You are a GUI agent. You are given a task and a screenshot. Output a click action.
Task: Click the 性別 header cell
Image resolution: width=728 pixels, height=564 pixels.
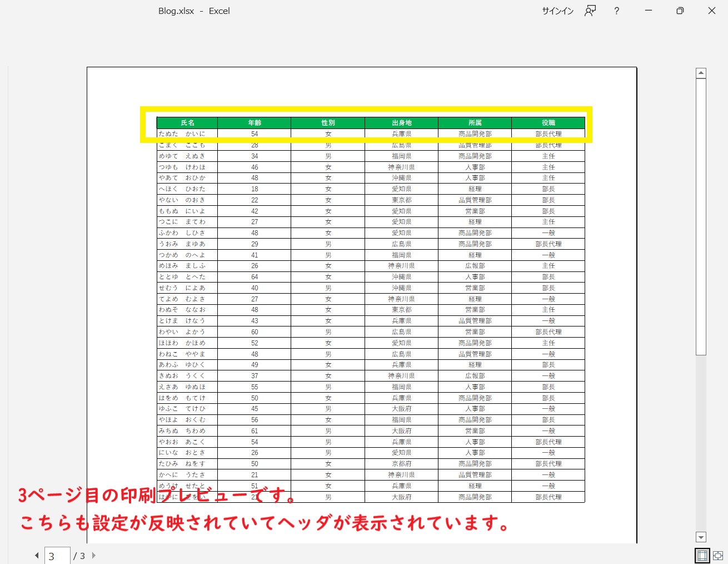328,123
